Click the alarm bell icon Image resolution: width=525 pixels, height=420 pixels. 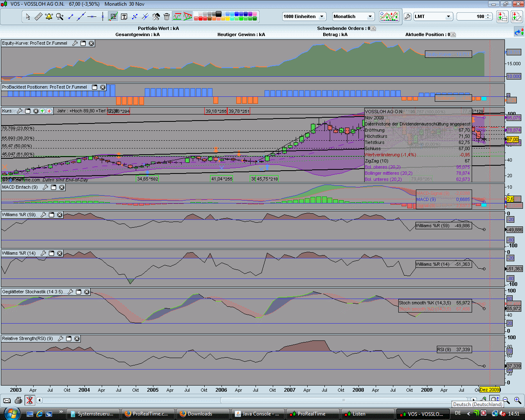pos(49,17)
